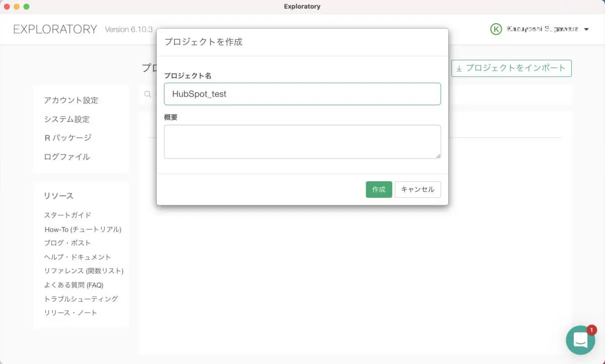Focus the プロジェクト名 input field

(x=302, y=94)
